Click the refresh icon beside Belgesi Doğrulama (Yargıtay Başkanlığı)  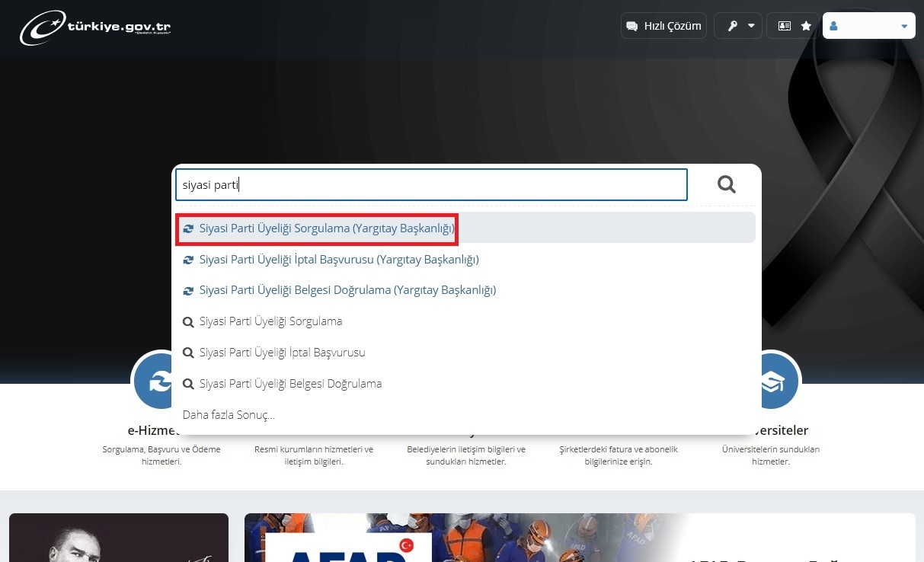(x=188, y=290)
